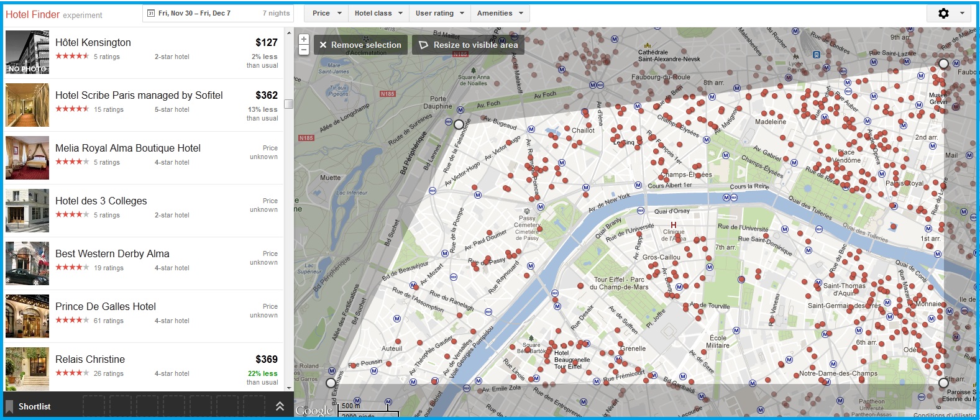This screenshot has width=980, height=420.
Task: Expand the Shortlist panel with the double chevron
Action: (x=280, y=406)
